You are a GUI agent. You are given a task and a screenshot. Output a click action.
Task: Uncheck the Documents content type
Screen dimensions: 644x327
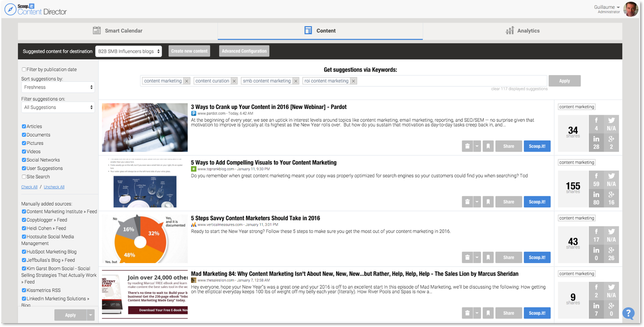click(x=24, y=135)
